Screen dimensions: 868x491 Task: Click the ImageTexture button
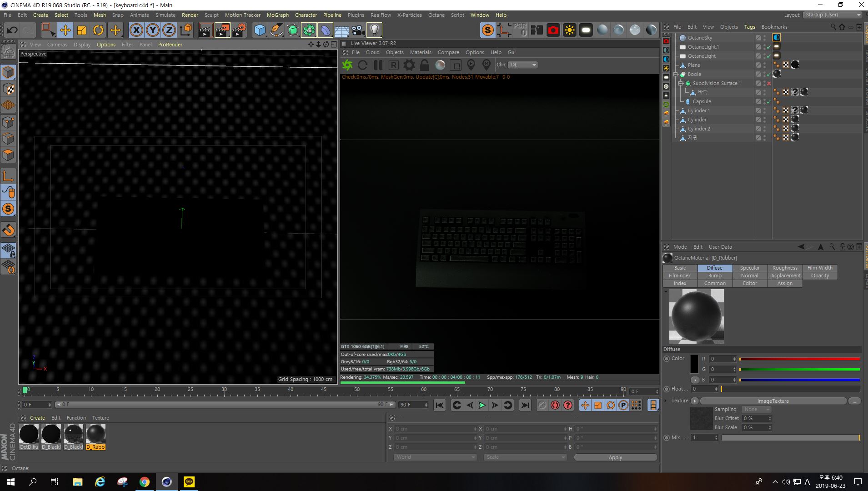[773, 401]
